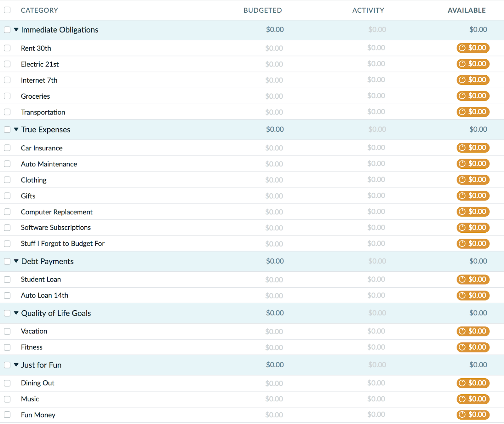Tick the Groceries row checkbox
504x424 pixels.
[7, 96]
